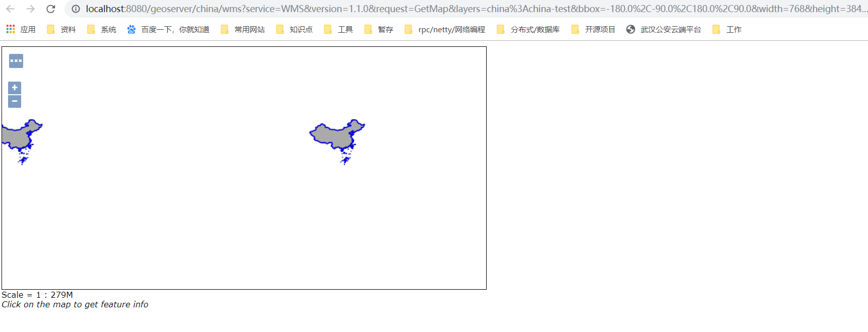Open the 工具 bookmark folder
This screenshot has width=868, height=332.
(338, 29)
